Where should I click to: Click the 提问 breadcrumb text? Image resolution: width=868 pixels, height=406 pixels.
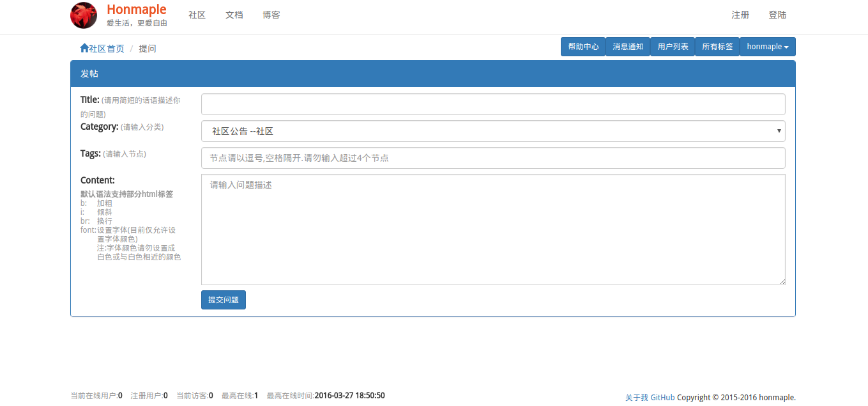(x=148, y=49)
